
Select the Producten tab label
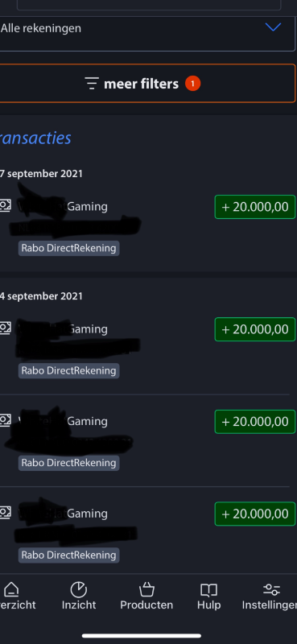tap(146, 605)
